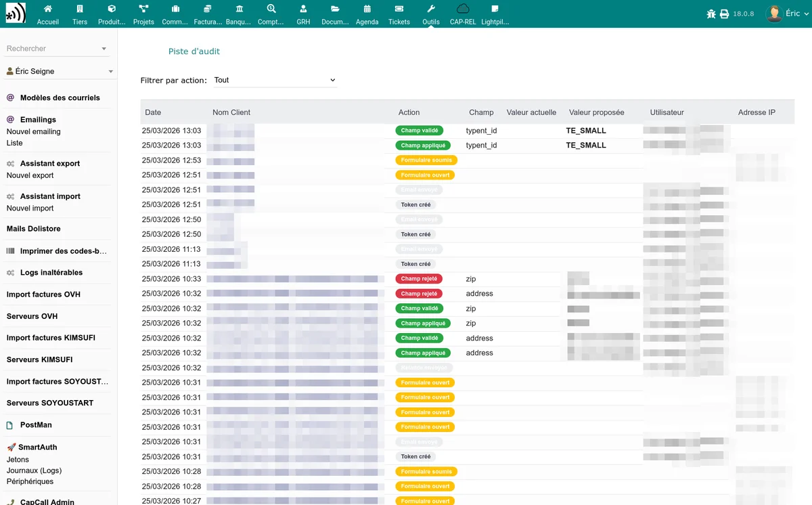Click the Nouvel export link
The image size is (812, 505).
30,175
